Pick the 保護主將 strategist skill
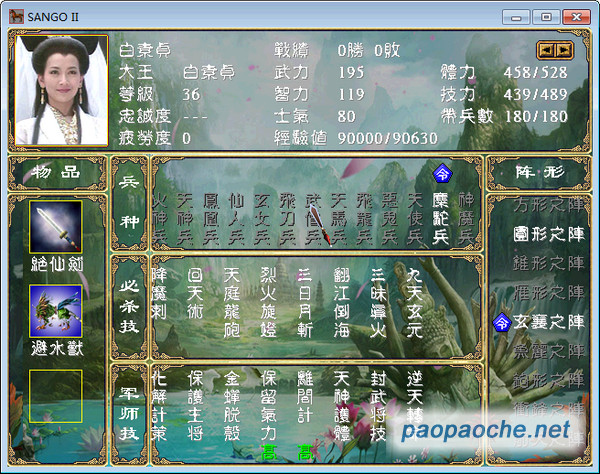 tap(195, 406)
